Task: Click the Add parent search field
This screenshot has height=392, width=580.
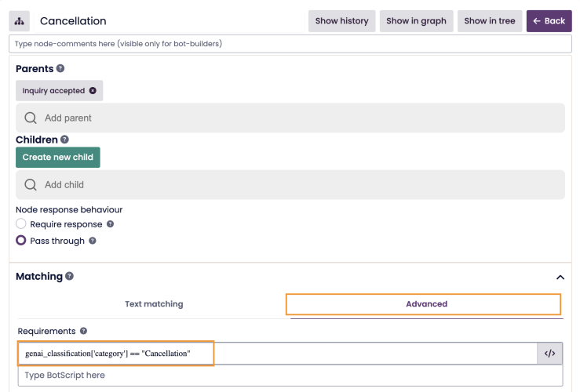Action: pyautogui.click(x=290, y=118)
